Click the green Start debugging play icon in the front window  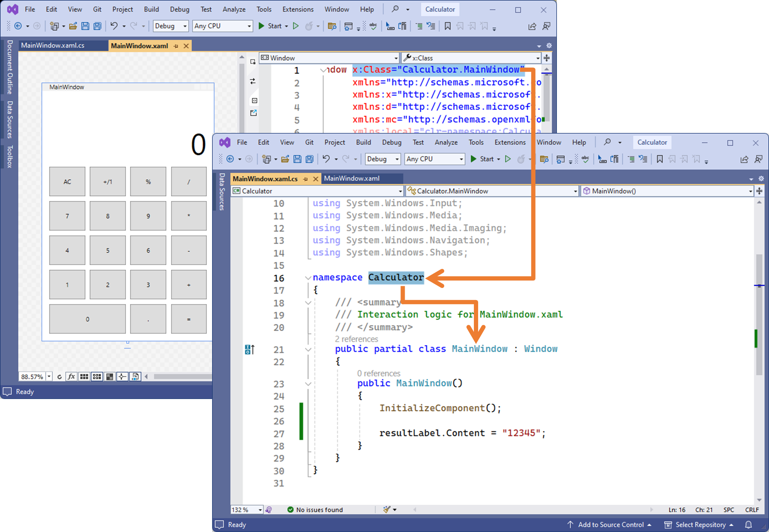point(474,159)
